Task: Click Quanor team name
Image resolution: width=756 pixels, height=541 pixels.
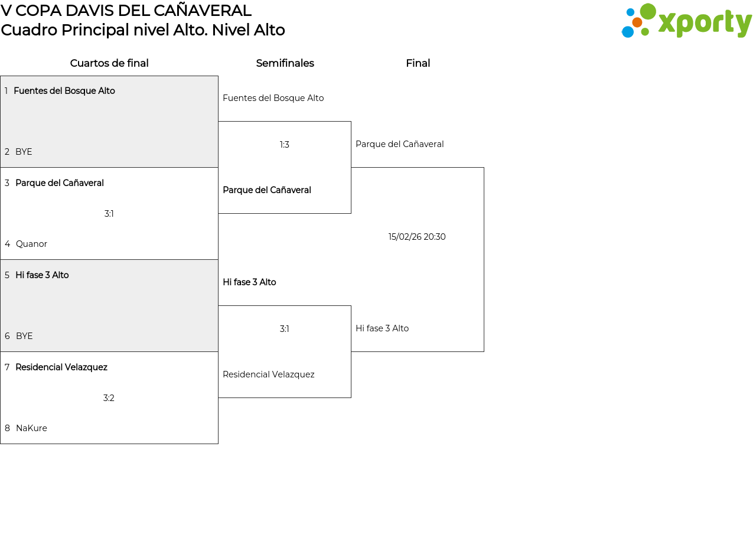Action: [x=31, y=244]
